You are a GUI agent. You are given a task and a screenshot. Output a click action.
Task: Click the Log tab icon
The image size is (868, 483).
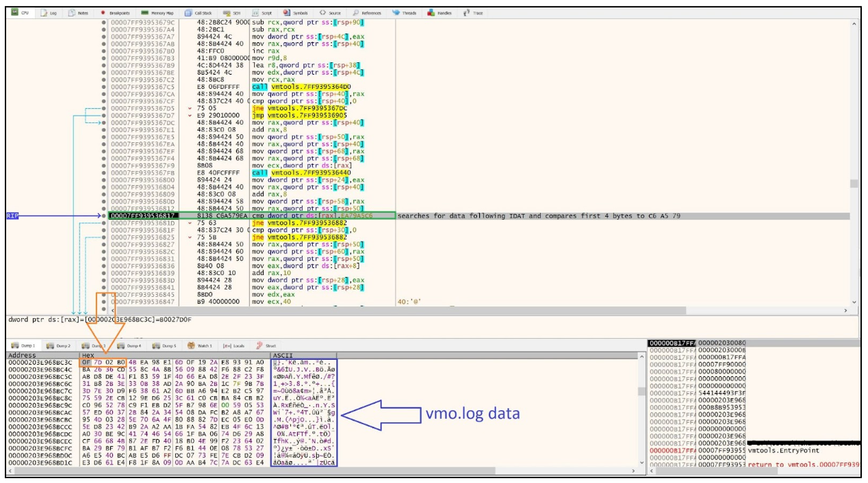coord(44,13)
